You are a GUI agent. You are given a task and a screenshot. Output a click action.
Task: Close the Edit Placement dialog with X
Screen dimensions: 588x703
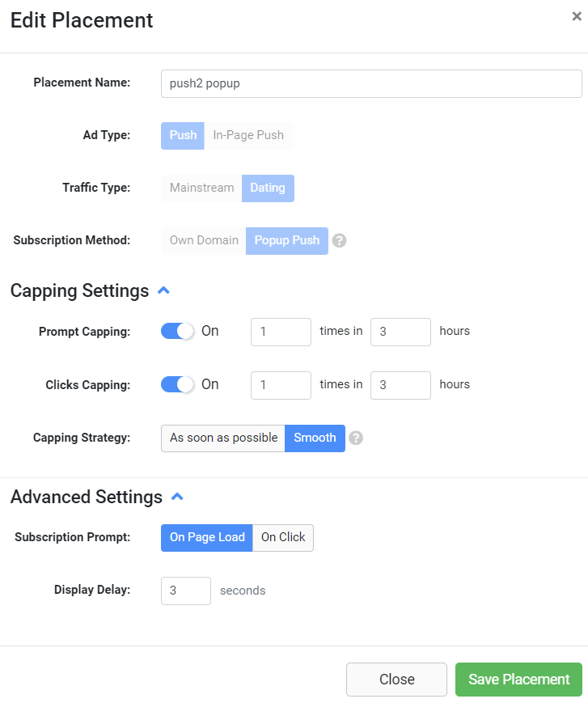pos(577,16)
